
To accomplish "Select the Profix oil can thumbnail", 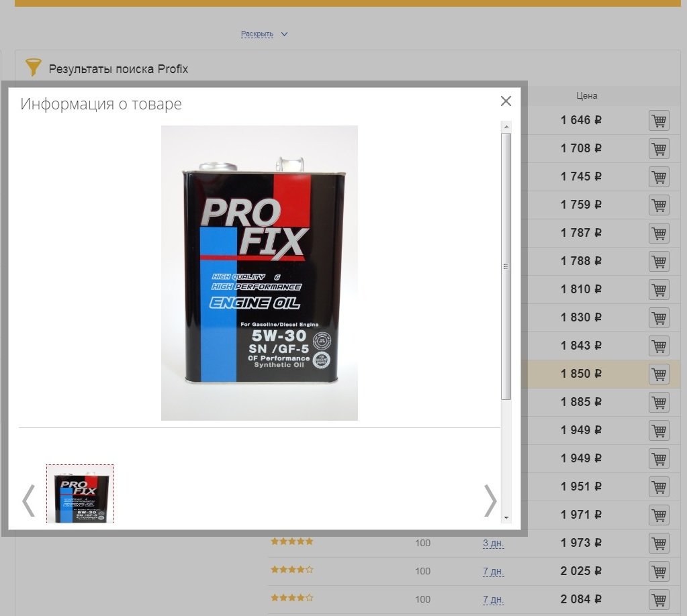I will pyautogui.click(x=80, y=493).
